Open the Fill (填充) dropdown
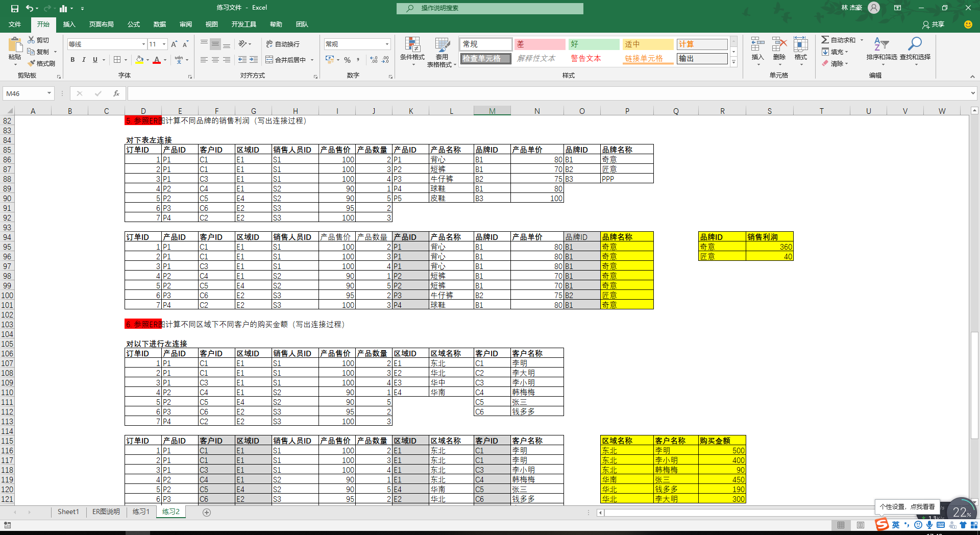980x535 pixels. (x=835, y=52)
